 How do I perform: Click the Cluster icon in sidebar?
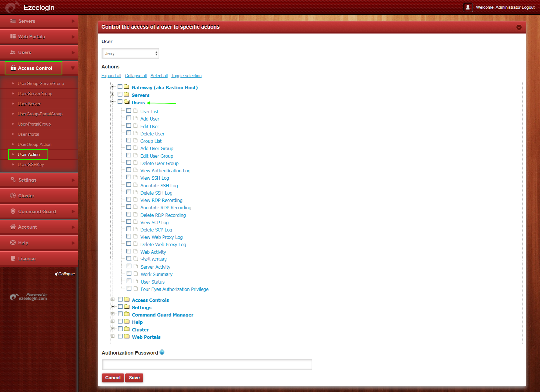[x=13, y=195]
